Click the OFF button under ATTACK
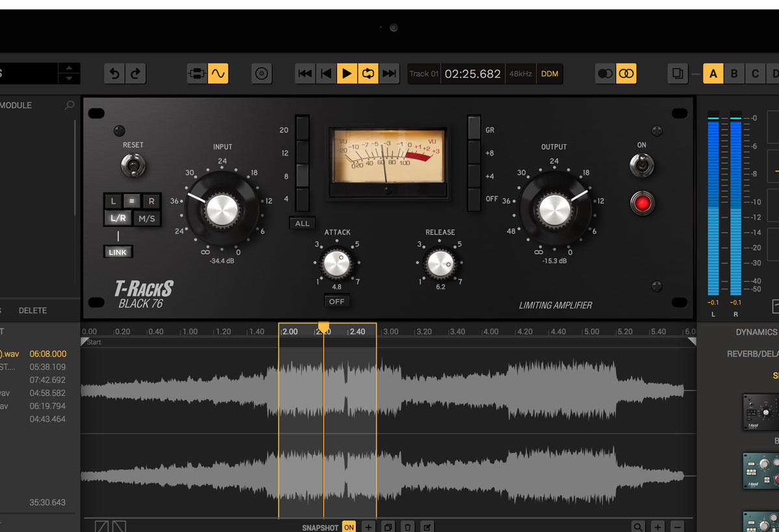779x532 pixels. (336, 302)
